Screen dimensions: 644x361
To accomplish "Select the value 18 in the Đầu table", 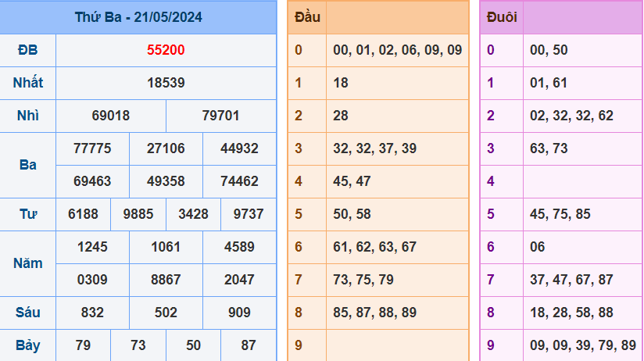I will (x=341, y=83).
